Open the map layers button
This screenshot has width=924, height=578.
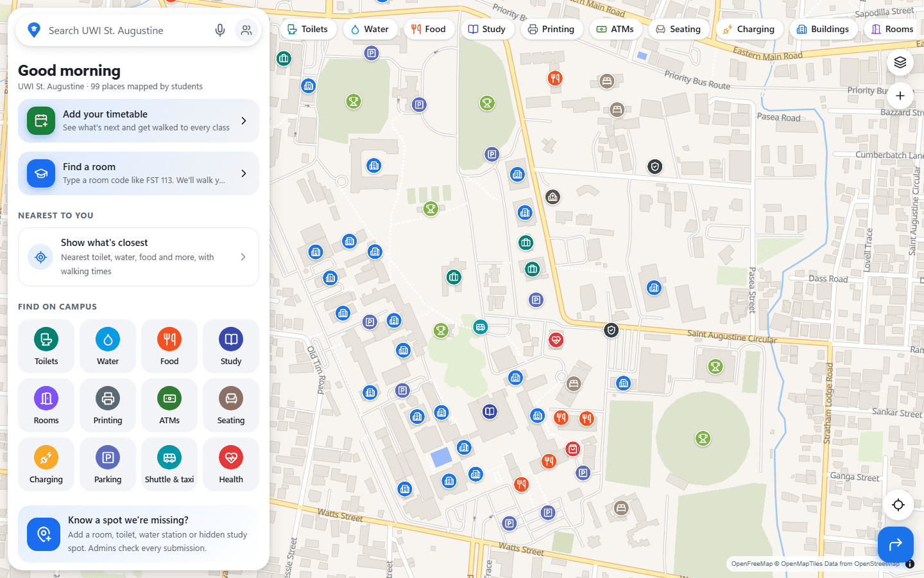900,62
